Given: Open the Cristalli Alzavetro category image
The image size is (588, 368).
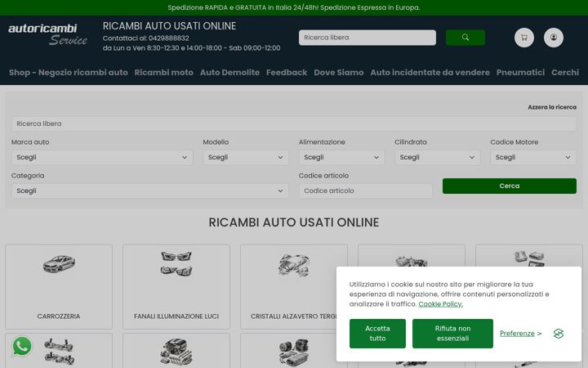Looking at the screenshot, I should pyautogui.click(x=294, y=264).
